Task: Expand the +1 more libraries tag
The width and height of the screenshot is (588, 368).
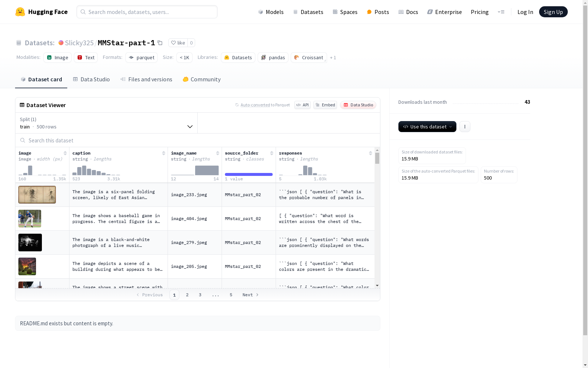Action: (333, 58)
